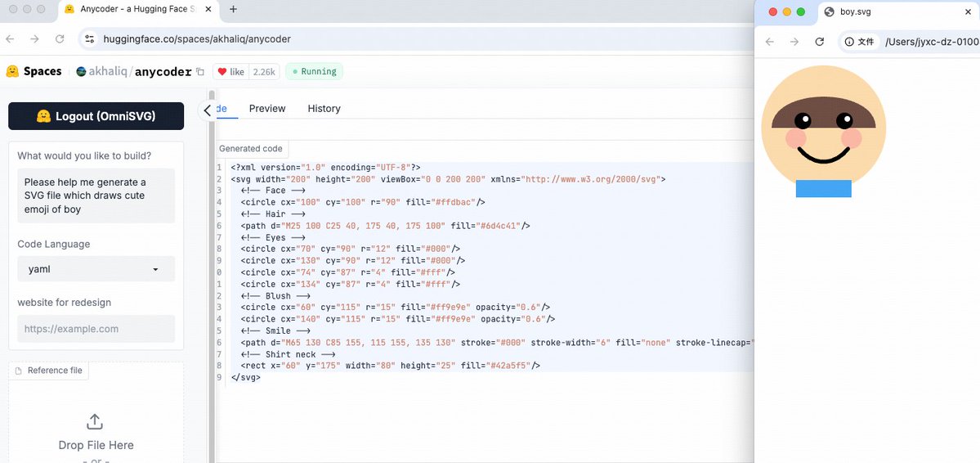
Task: Open a new tab with the plus button
Action: click(233, 9)
